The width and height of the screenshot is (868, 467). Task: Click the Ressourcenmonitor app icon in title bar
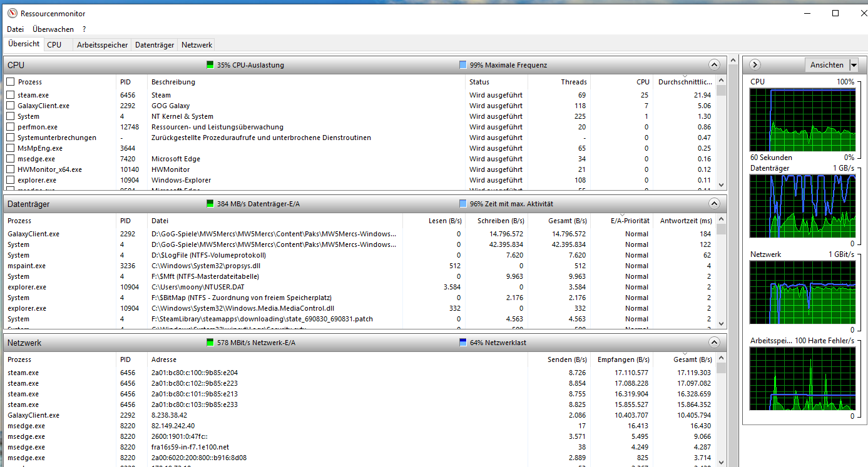12,13
